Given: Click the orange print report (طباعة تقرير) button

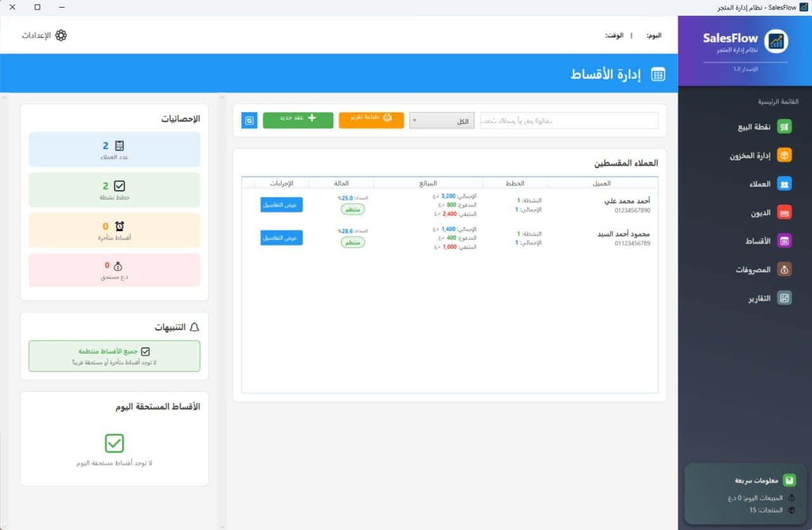Looking at the screenshot, I should (x=371, y=121).
